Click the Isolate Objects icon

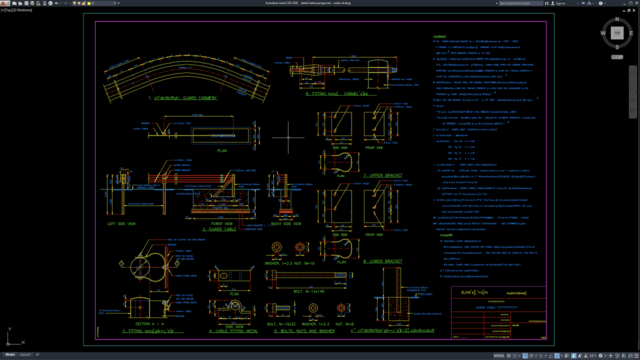coord(617,356)
